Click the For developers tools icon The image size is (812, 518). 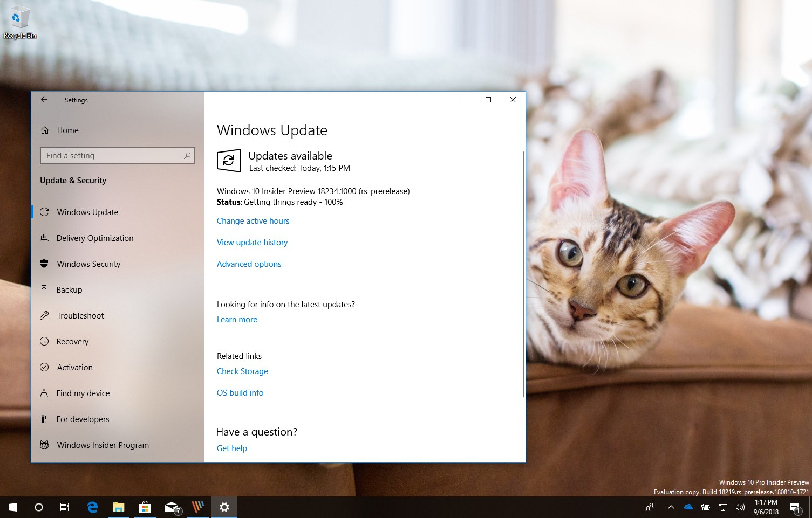[x=44, y=419]
